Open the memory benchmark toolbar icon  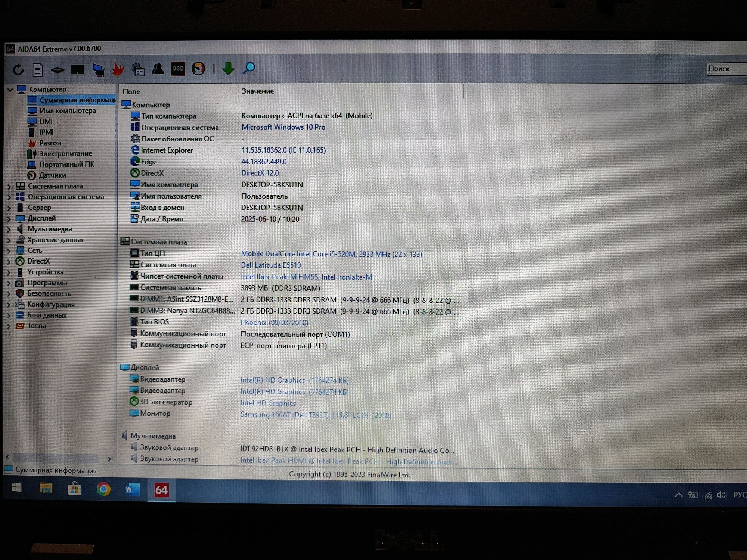77,69
